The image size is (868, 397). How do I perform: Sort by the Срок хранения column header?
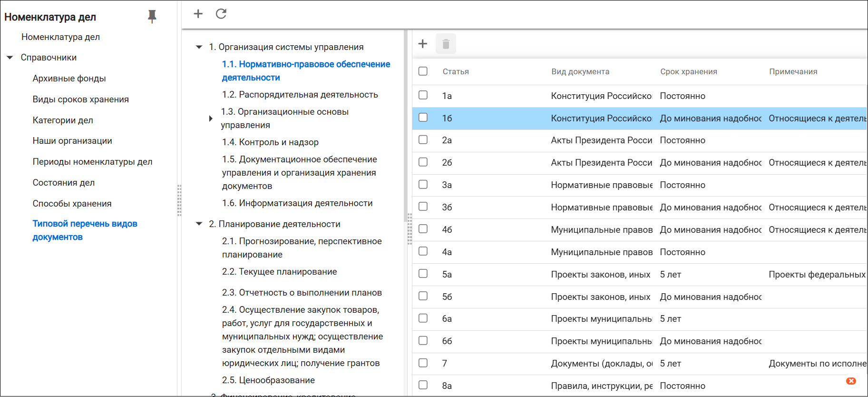point(689,72)
